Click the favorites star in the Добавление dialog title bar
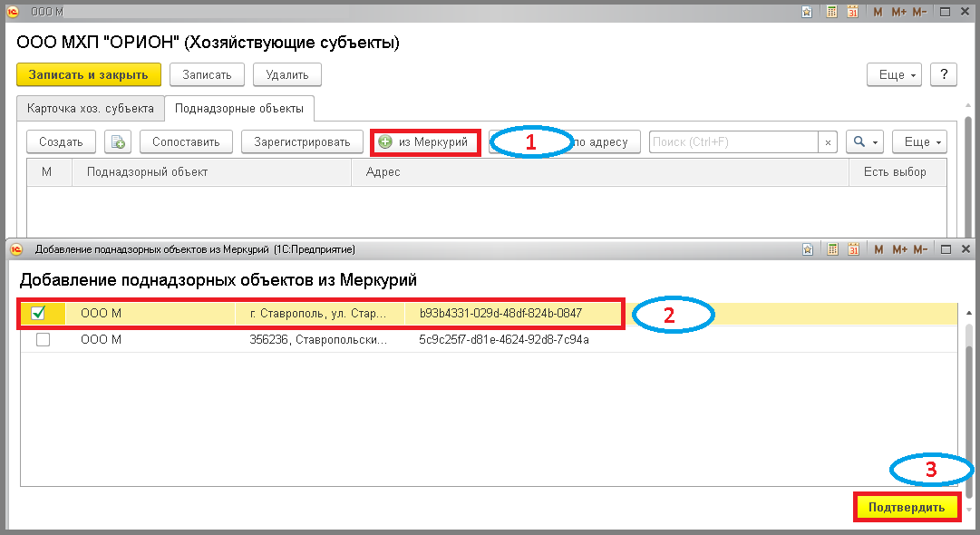Image resolution: width=980 pixels, height=535 pixels. (x=808, y=249)
